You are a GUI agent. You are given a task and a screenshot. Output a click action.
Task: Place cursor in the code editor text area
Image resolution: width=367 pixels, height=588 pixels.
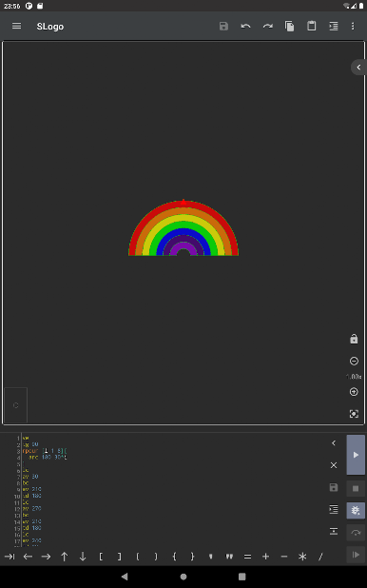point(172,490)
